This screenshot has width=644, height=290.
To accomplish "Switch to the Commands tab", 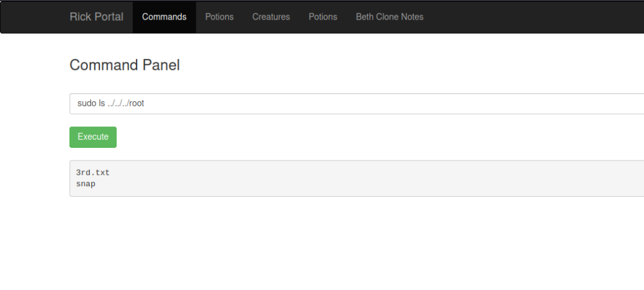I will (x=164, y=17).
